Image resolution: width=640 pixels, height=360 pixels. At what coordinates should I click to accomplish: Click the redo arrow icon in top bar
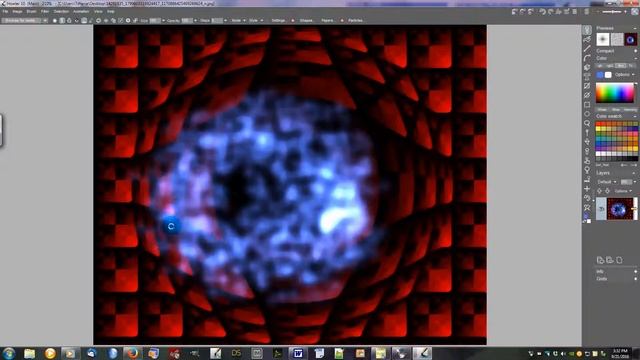[x=550, y=12]
